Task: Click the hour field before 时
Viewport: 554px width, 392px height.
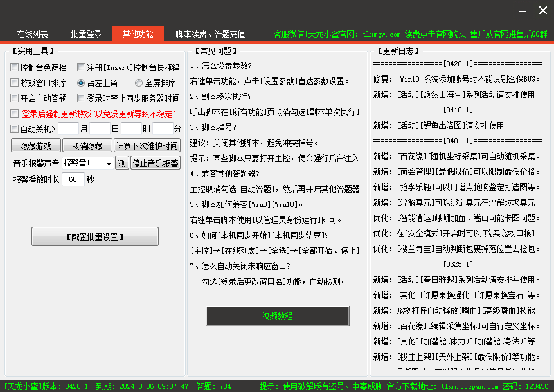Action: [x=131, y=129]
